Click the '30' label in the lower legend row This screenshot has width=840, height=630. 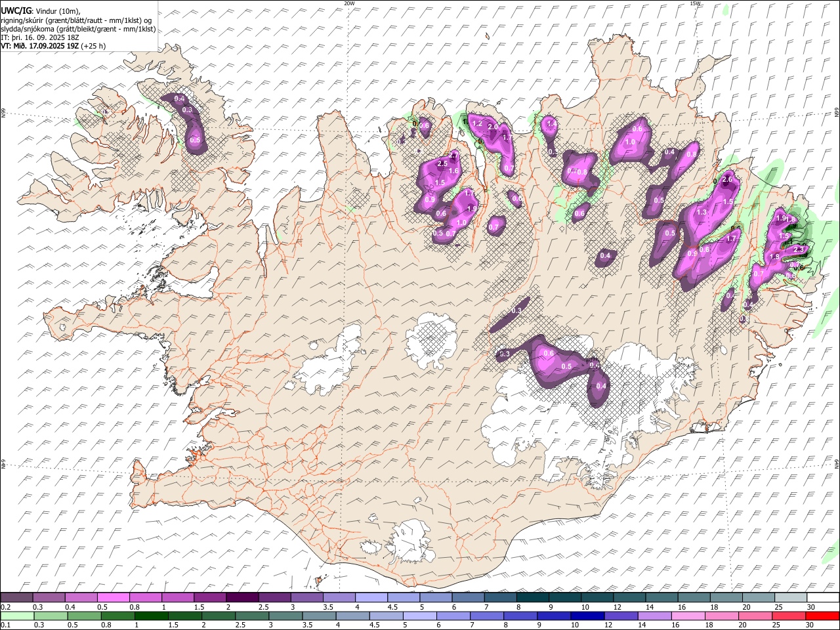coord(810,625)
